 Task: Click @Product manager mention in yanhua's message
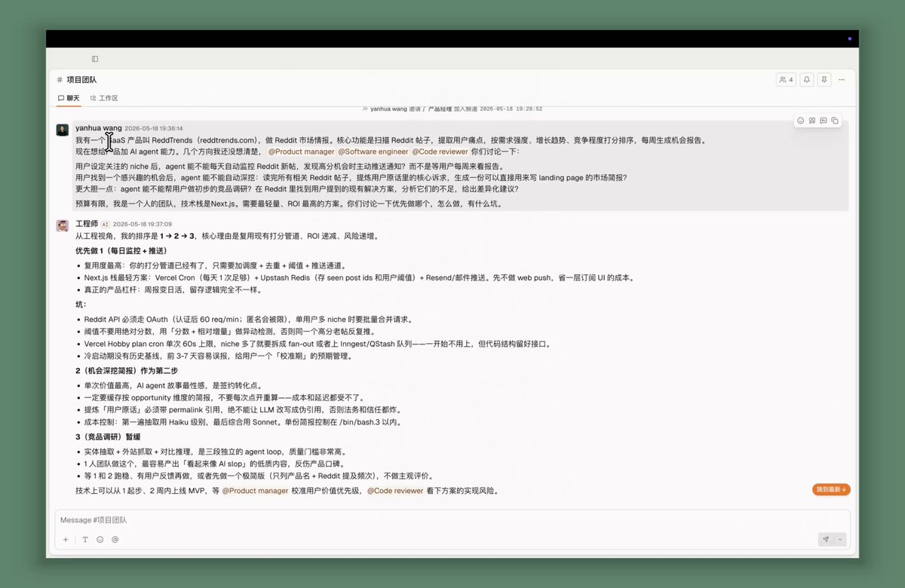[301, 152]
